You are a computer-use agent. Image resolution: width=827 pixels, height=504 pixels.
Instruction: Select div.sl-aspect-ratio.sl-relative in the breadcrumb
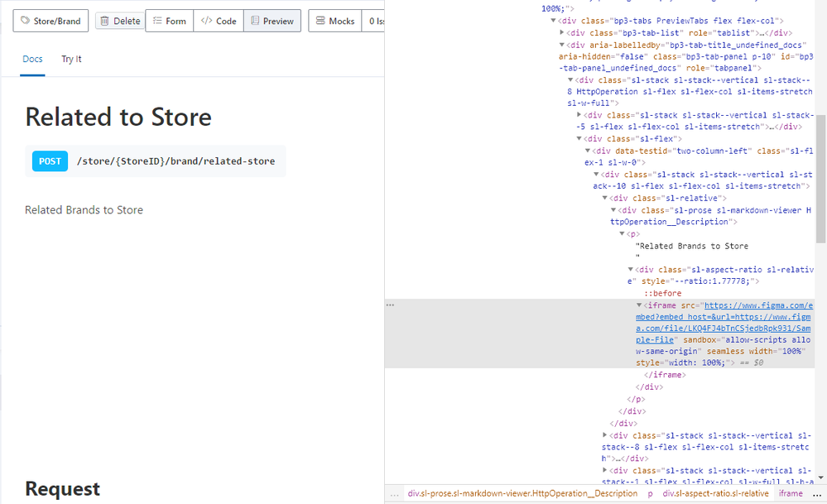(715, 494)
